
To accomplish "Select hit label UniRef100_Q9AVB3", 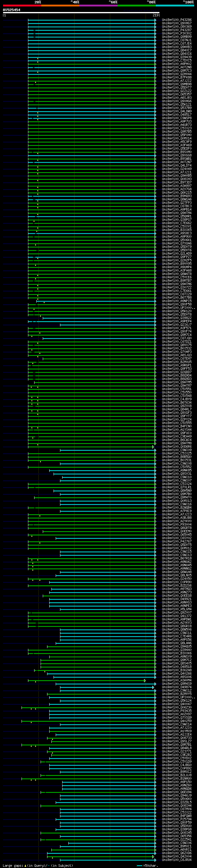I will [x=177, y=47].
